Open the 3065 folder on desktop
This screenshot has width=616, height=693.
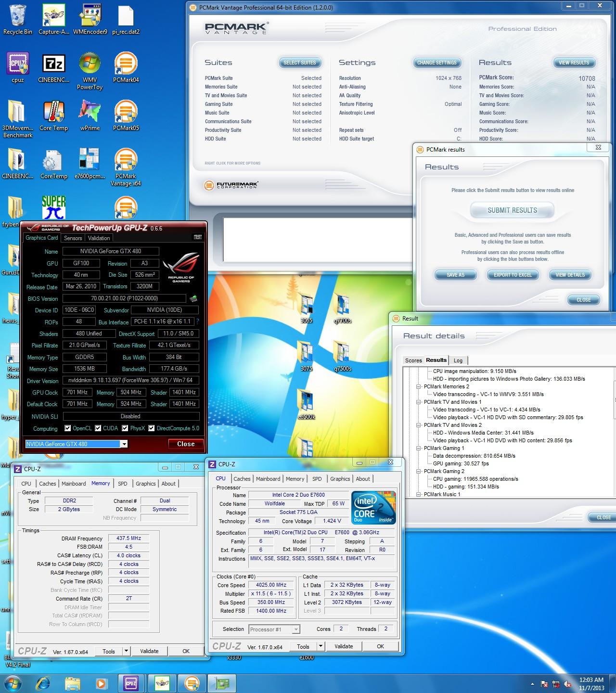[307, 308]
